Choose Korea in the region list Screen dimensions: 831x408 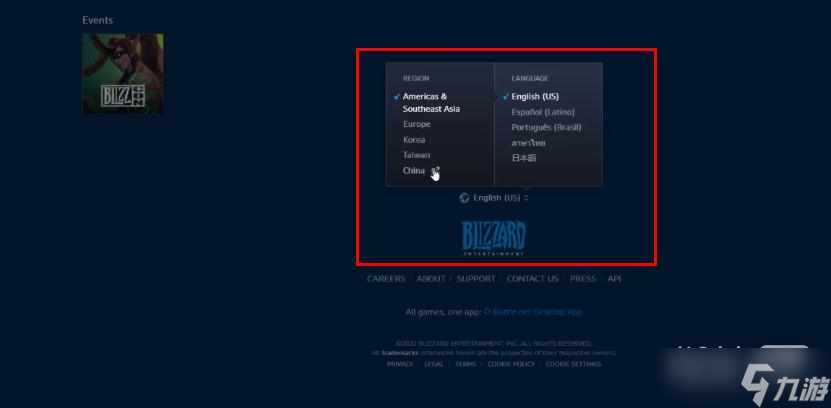pos(414,140)
